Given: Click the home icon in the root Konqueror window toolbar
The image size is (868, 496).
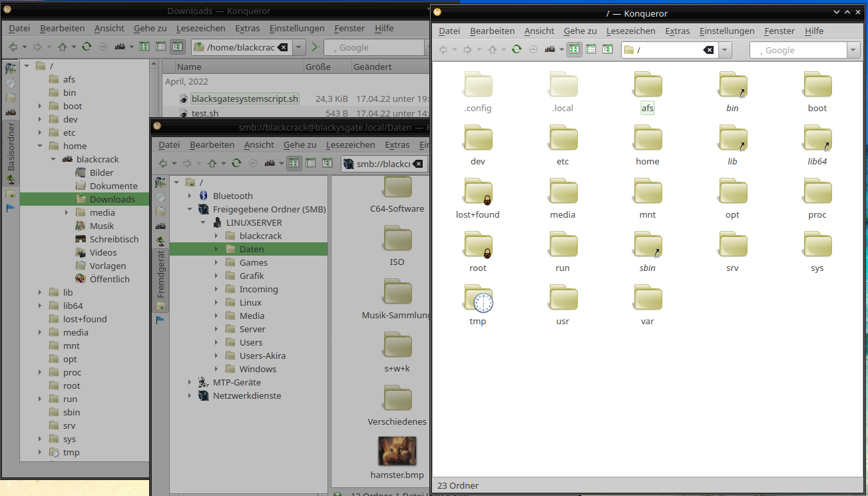Looking at the screenshot, I should point(550,50).
